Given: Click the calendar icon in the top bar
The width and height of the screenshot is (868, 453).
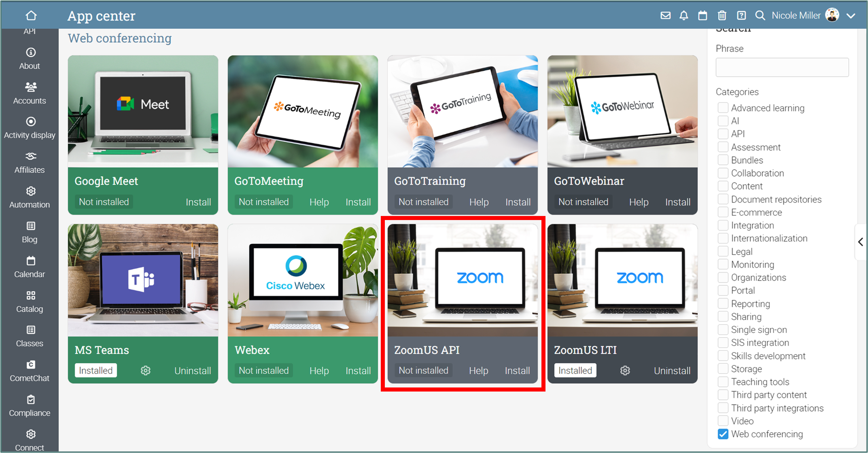Looking at the screenshot, I should pyautogui.click(x=702, y=15).
